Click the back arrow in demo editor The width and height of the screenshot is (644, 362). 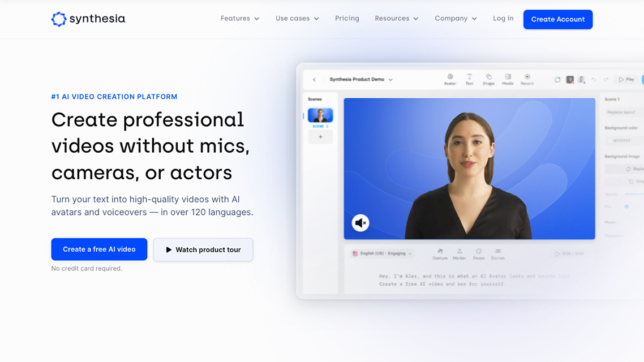(x=314, y=80)
